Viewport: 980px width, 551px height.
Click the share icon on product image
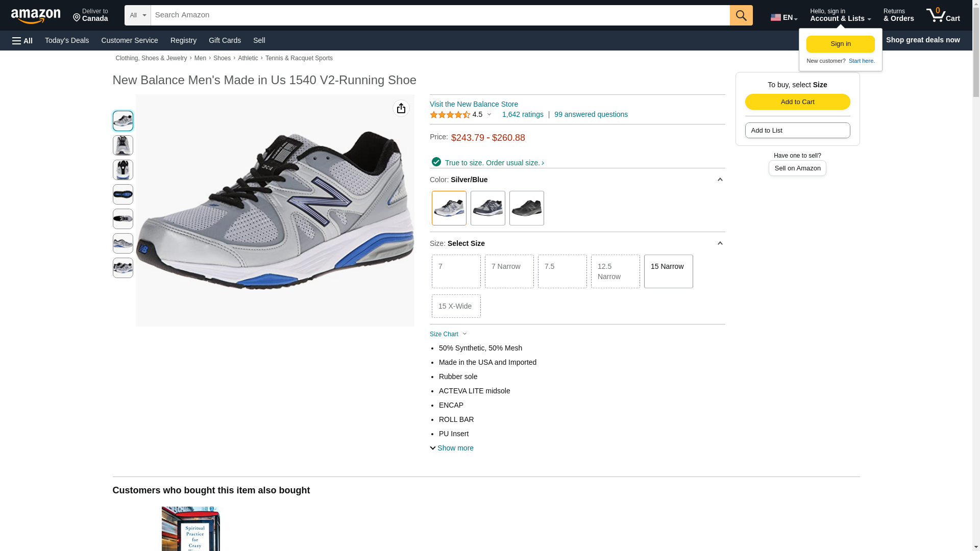click(401, 108)
